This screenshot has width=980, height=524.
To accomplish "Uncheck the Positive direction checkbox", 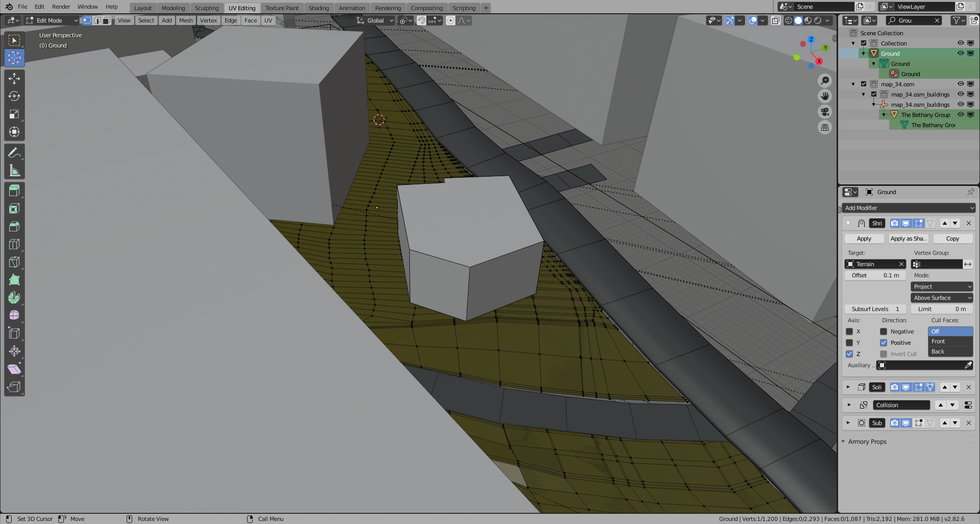I will [884, 343].
